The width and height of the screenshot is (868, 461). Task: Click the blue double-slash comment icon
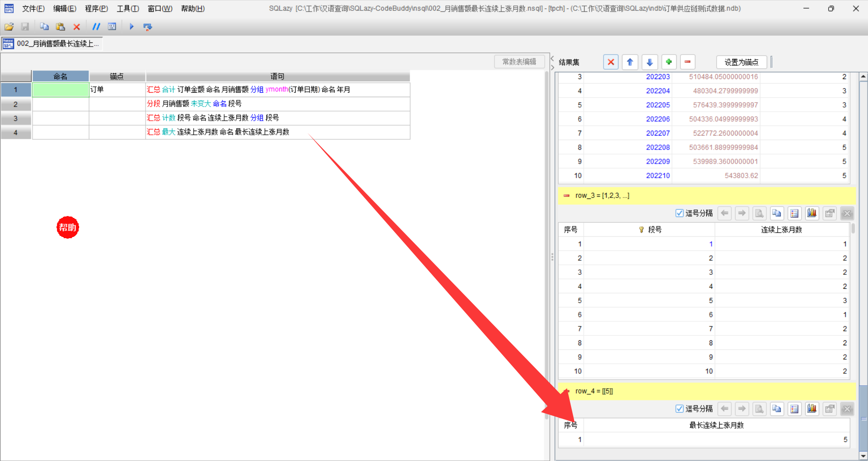click(x=96, y=27)
